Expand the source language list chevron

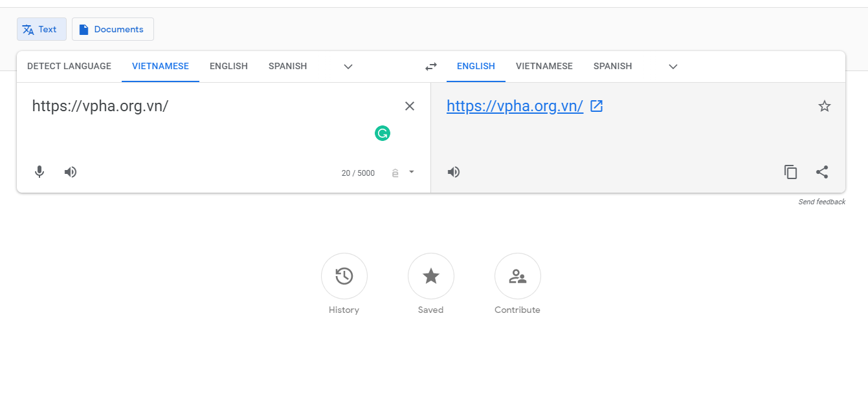pyautogui.click(x=348, y=67)
